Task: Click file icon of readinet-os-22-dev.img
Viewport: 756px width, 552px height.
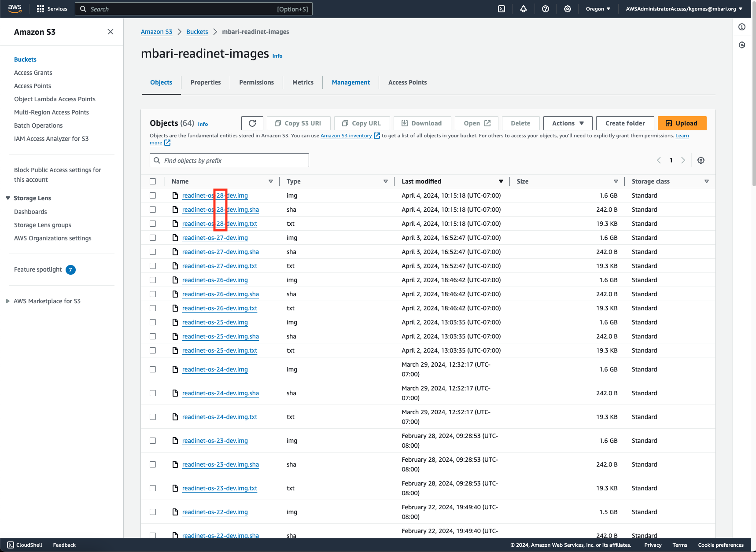Action: pyautogui.click(x=175, y=512)
